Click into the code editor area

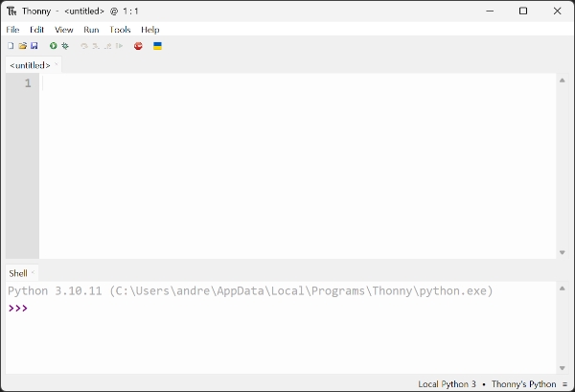tap(297, 166)
